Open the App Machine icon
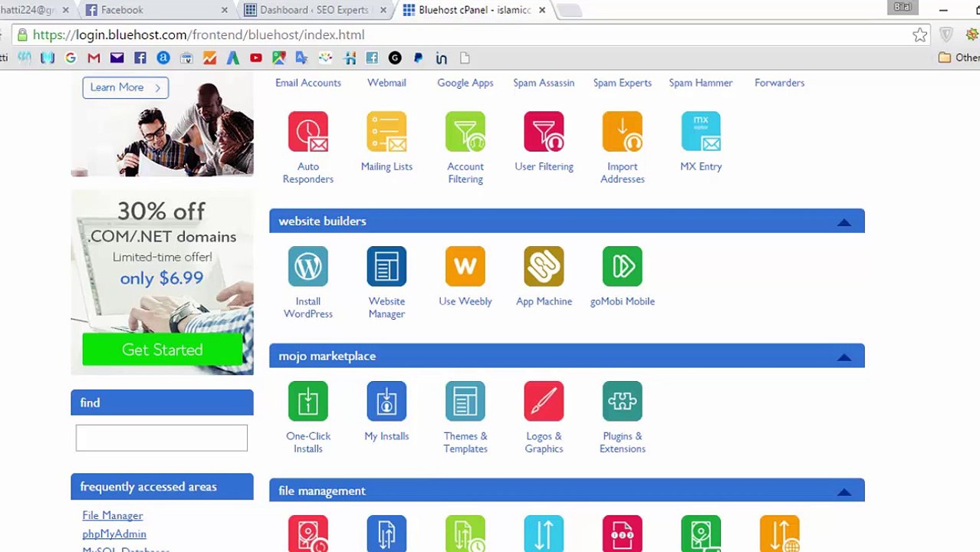The image size is (980, 552). tap(544, 266)
